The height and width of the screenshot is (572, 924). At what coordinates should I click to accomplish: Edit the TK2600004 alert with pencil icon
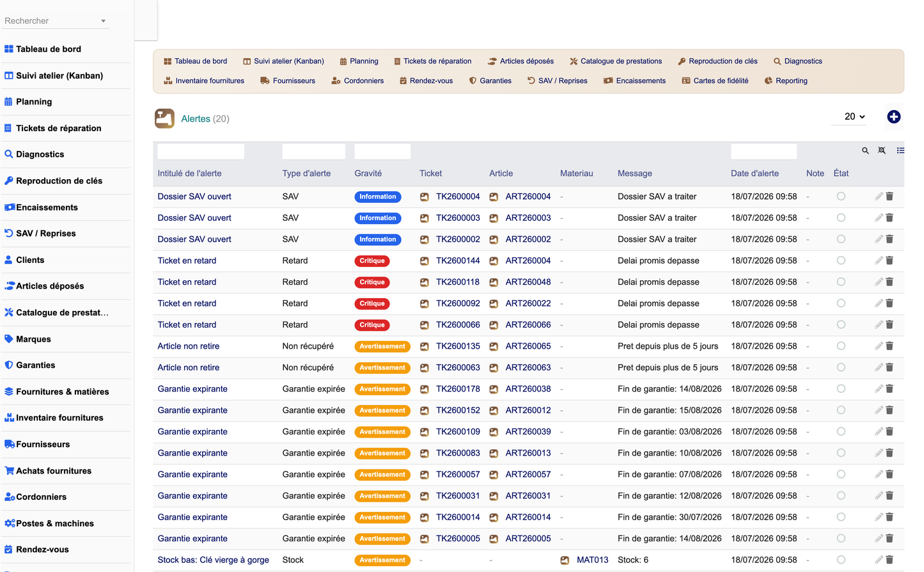[x=879, y=196]
